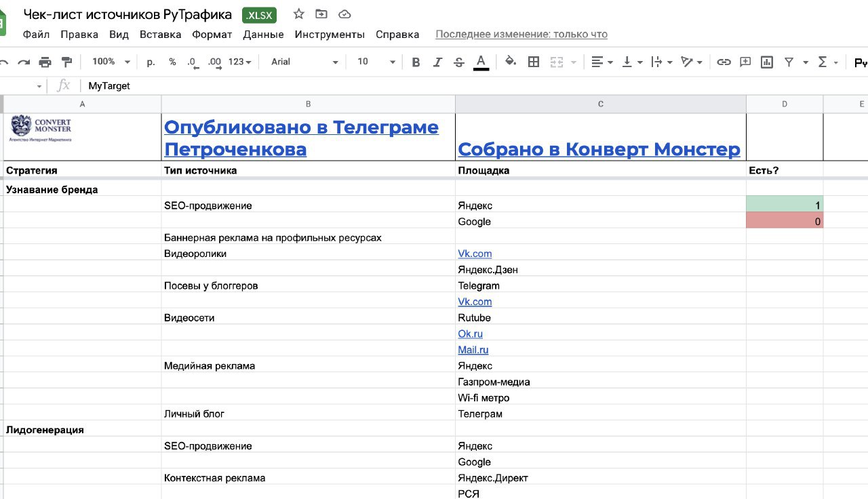Move the document using the folder icon
Viewport: 868px width, 499px height.
321,14
